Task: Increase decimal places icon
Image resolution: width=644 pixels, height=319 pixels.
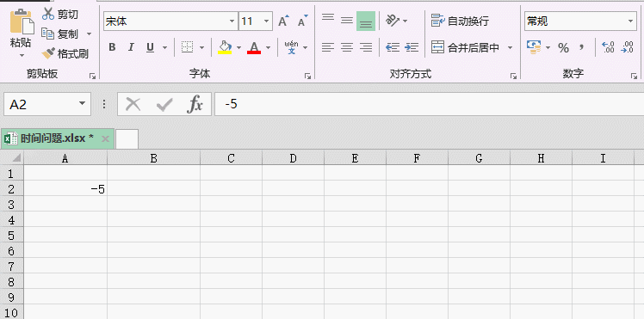Action: click(x=608, y=47)
